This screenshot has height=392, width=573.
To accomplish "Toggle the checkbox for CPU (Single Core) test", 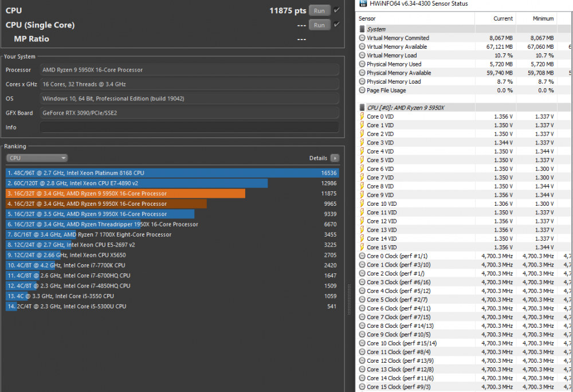I will pyautogui.click(x=336, y=25).
